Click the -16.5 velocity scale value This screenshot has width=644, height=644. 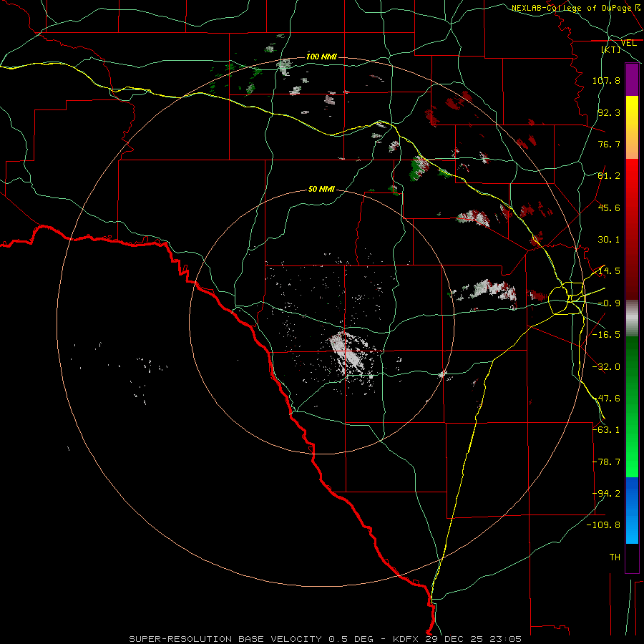(606, 335)
